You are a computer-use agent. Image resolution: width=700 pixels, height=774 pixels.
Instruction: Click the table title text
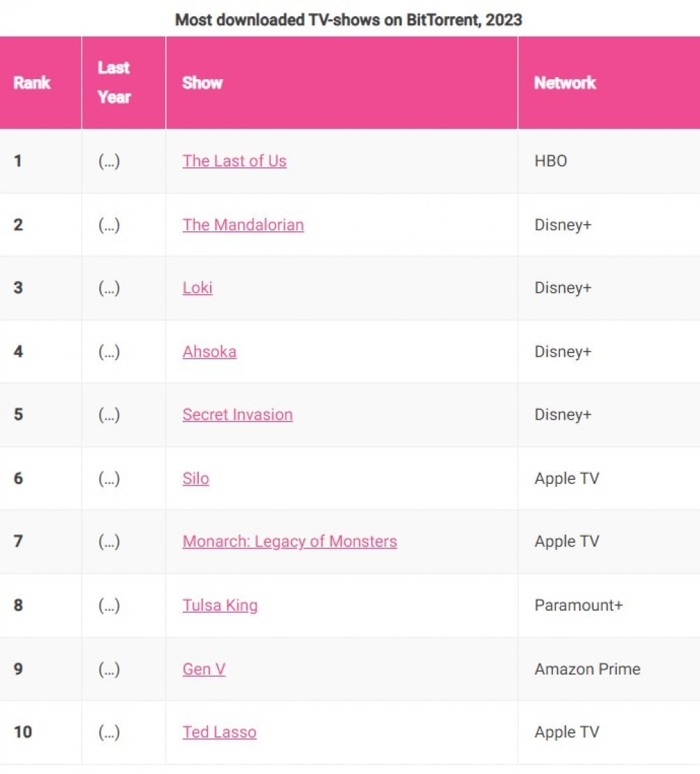tap(349, 20)
